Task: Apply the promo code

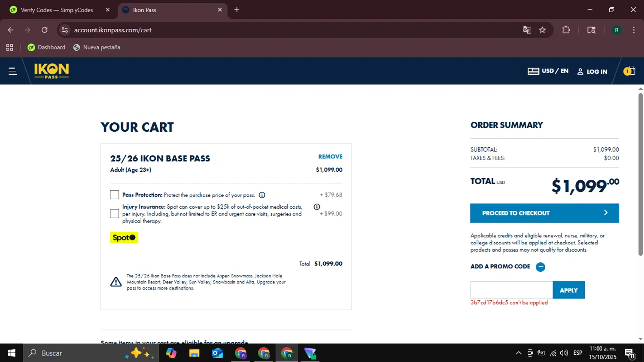Action: [568, 290]
